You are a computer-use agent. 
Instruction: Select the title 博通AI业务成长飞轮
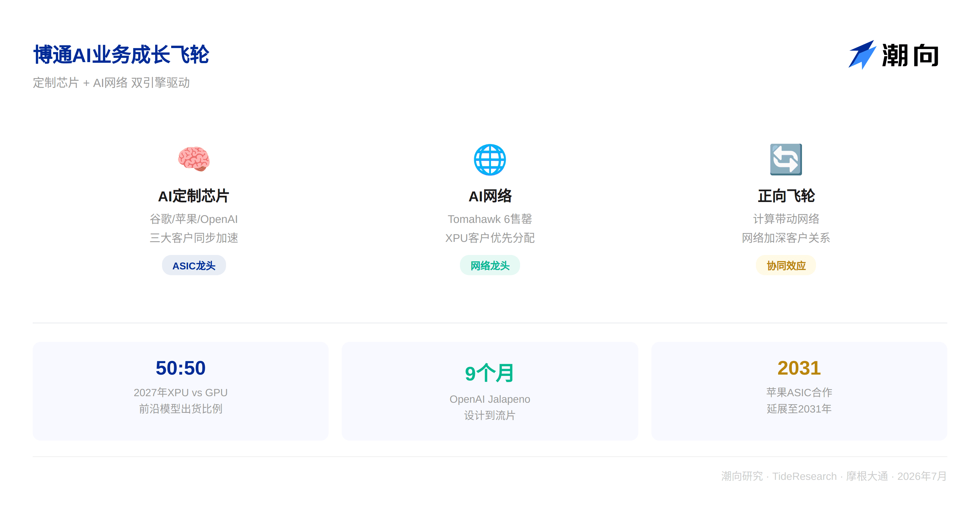121,55
